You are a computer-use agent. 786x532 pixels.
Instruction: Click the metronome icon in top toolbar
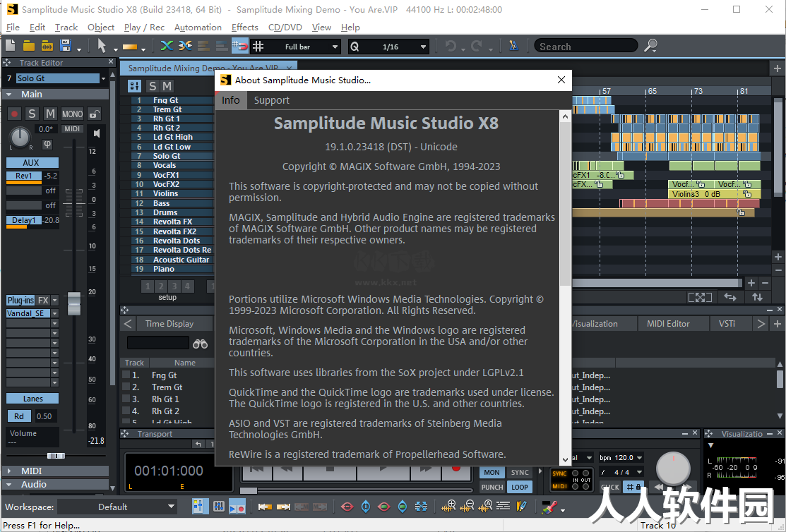click(513, 46)
